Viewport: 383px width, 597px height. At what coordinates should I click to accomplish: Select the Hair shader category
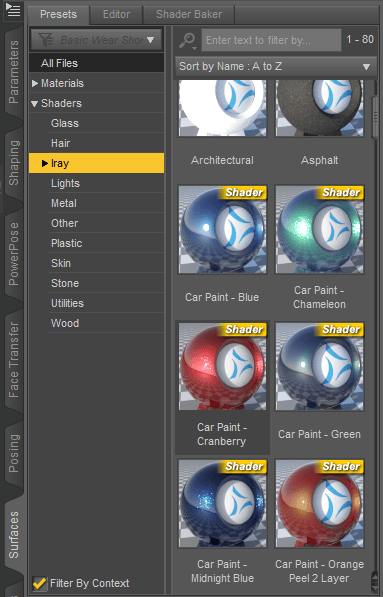point(107,144)
